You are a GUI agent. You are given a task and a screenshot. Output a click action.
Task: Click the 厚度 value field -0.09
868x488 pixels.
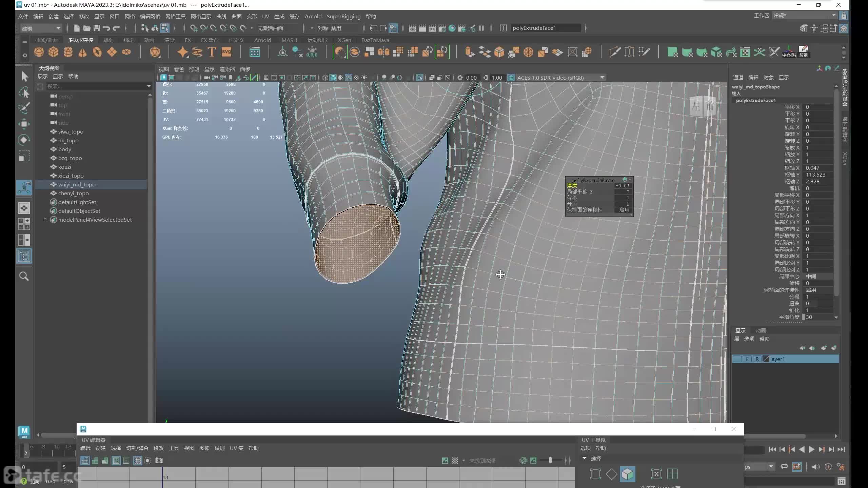click(623, 186)
